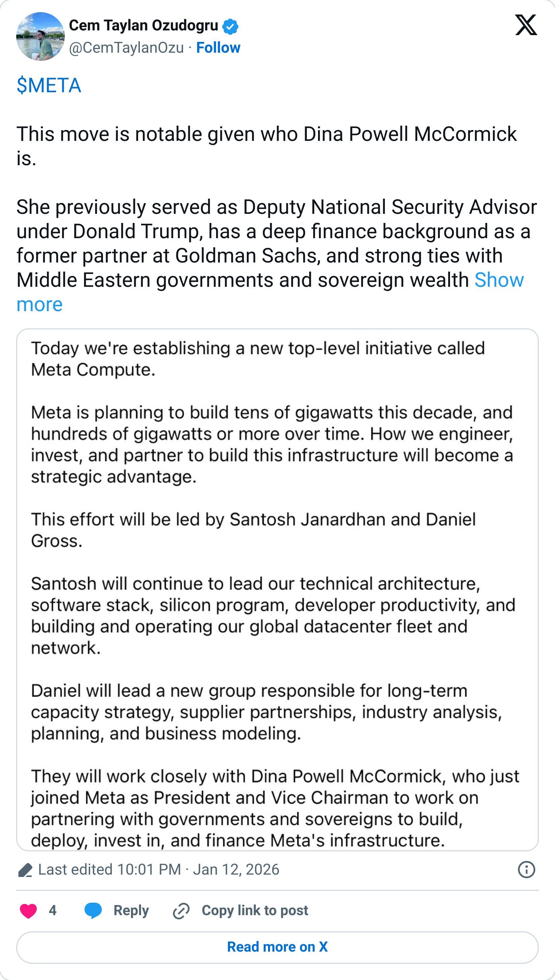Open the Meta Compute announcement image

coord(277,589)
